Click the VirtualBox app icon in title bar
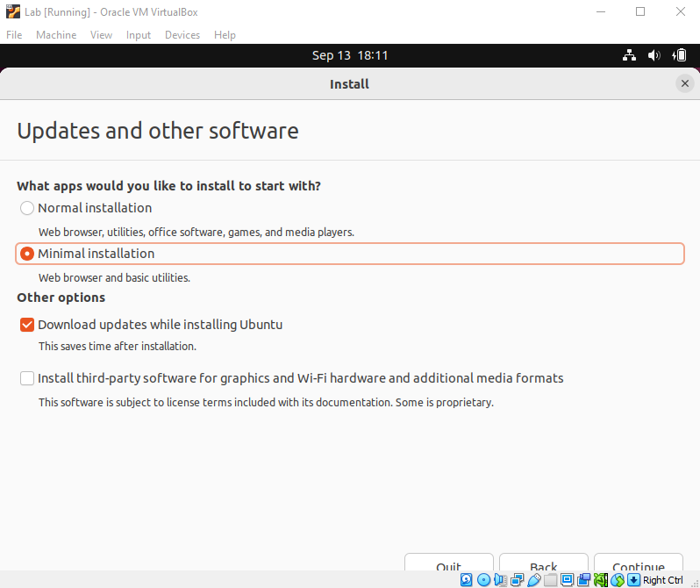Viewport: 700px width, 588px height. click(13, 11)
